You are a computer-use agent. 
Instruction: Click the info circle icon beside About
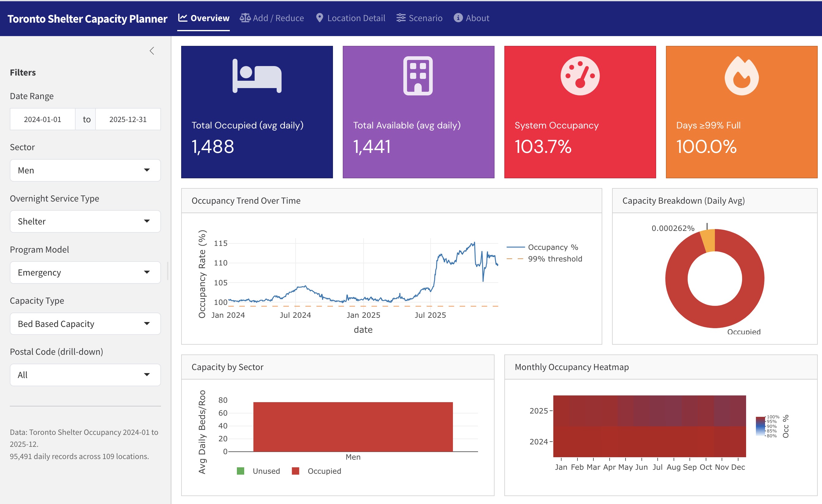pos(458,18)
